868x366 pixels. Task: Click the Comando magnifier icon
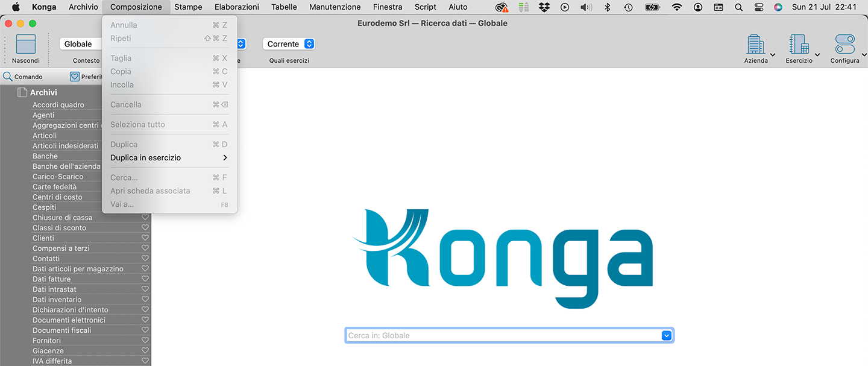[8, 77]
